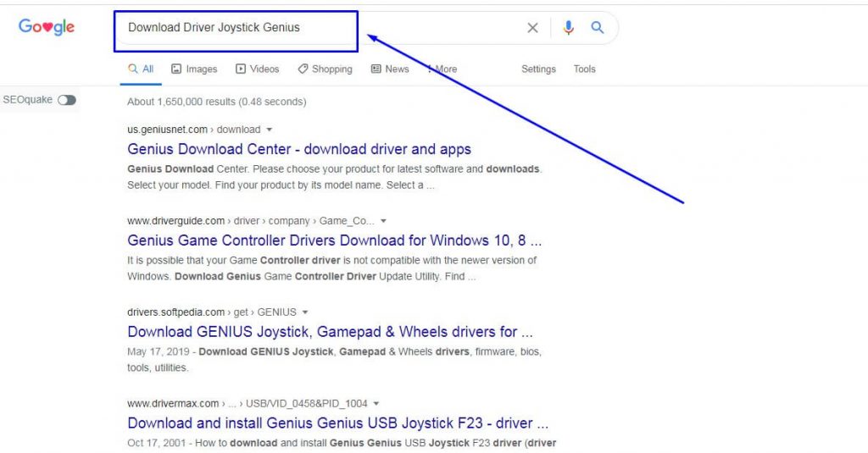Click the "Oct 17, 2001" snippet date
The height and width of the screenshot is (453, 868).
coord(157,443)
